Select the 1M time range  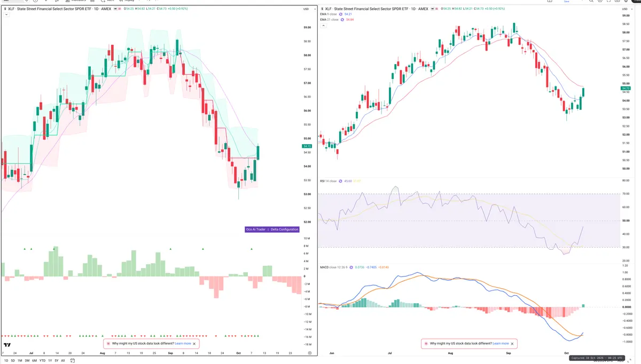point(20,361)
